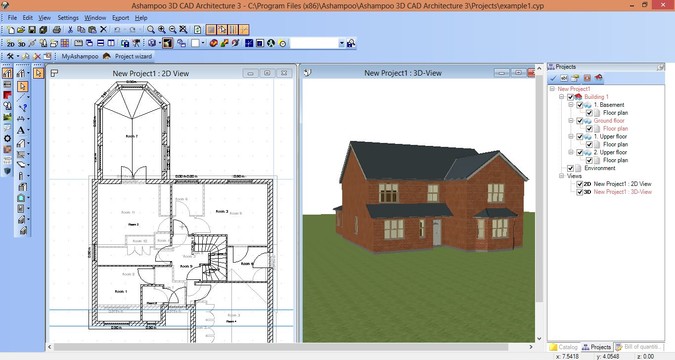Open the empty combo box dropdown arrow
Viewport: 675px width, 360px height.
(x=341, y=43)
